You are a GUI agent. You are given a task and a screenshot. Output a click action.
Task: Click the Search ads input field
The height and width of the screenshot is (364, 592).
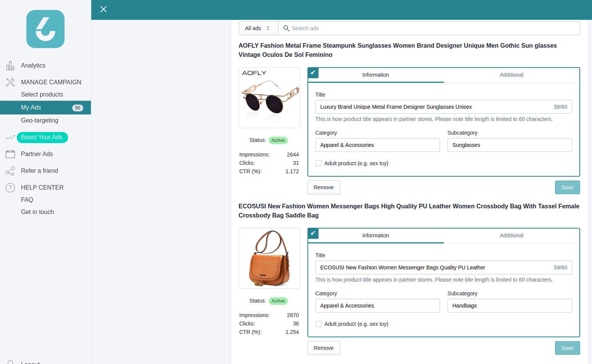(432, 28)
